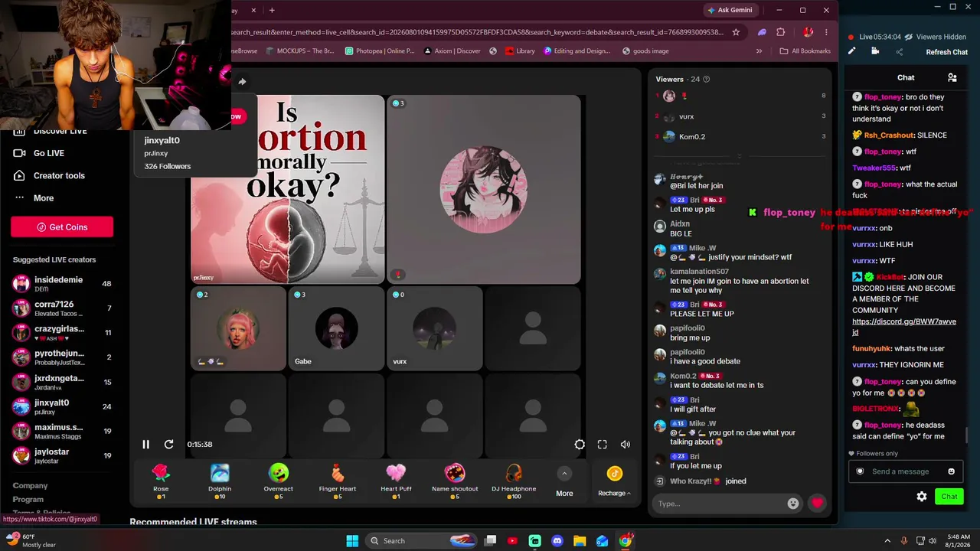This screenshot has height=551, width=980.
Task: Click the Program footer section
Action: coord(28,499)
